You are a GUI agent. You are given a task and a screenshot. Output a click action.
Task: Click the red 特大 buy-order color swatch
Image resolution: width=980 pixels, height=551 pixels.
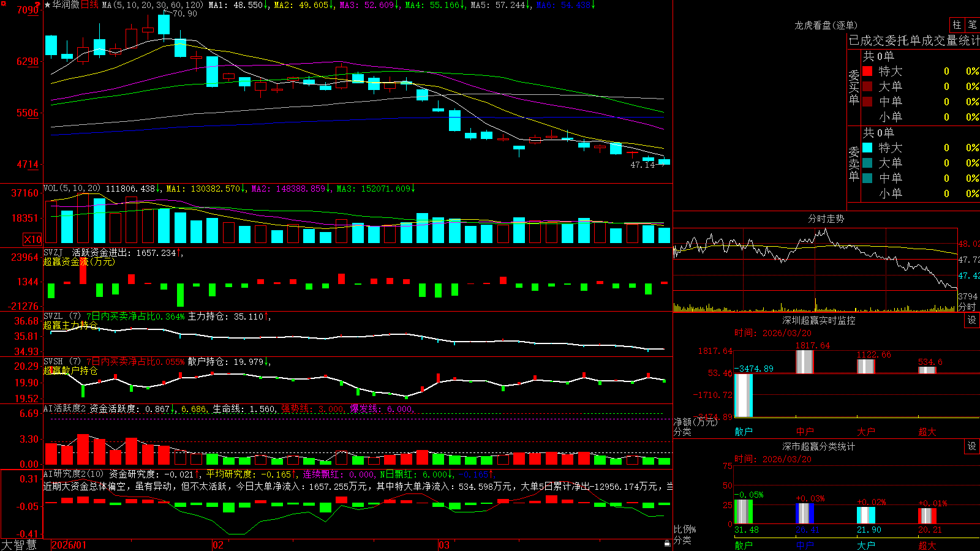click(867, 71)
